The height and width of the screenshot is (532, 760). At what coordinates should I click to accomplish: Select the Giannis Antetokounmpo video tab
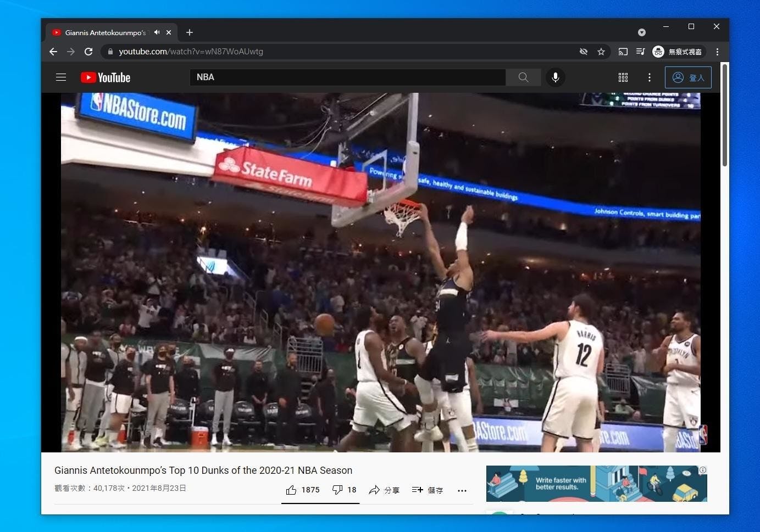(104, 32)
